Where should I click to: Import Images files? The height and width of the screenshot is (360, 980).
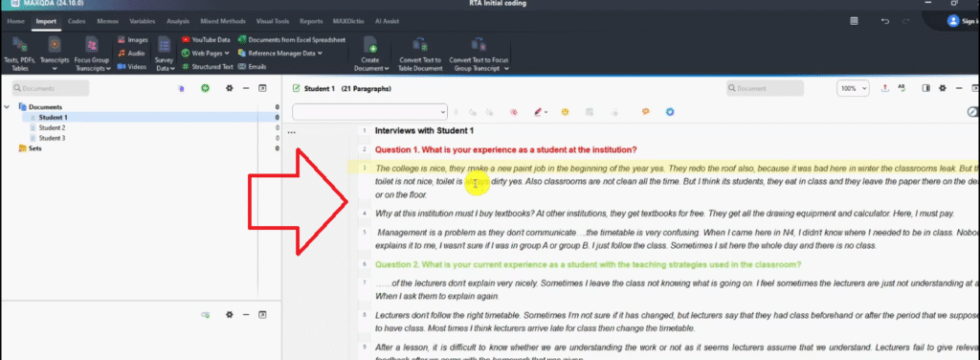click(132, 40)
